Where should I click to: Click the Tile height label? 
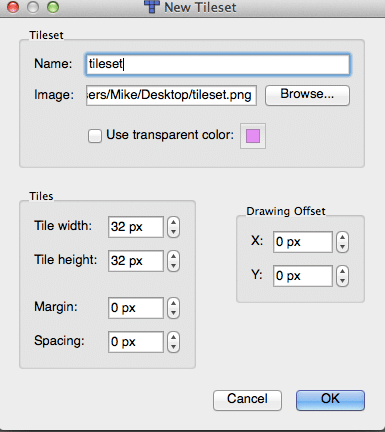(66, 259)
